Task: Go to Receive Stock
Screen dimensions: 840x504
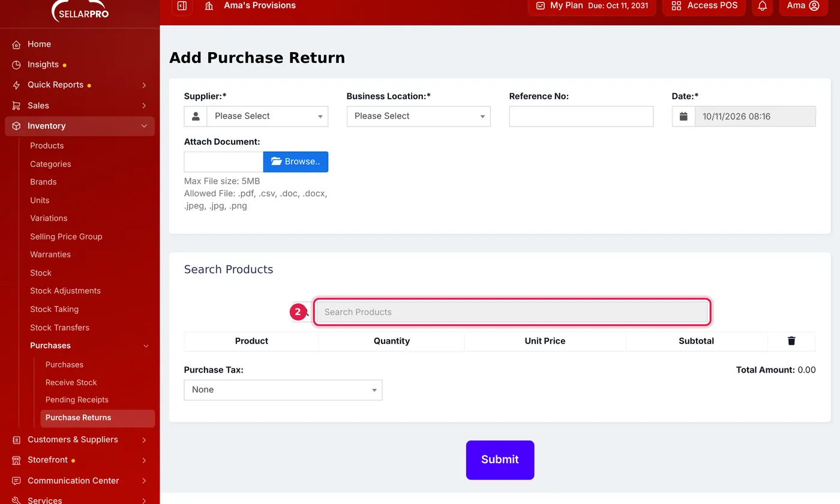Action: 71,383
